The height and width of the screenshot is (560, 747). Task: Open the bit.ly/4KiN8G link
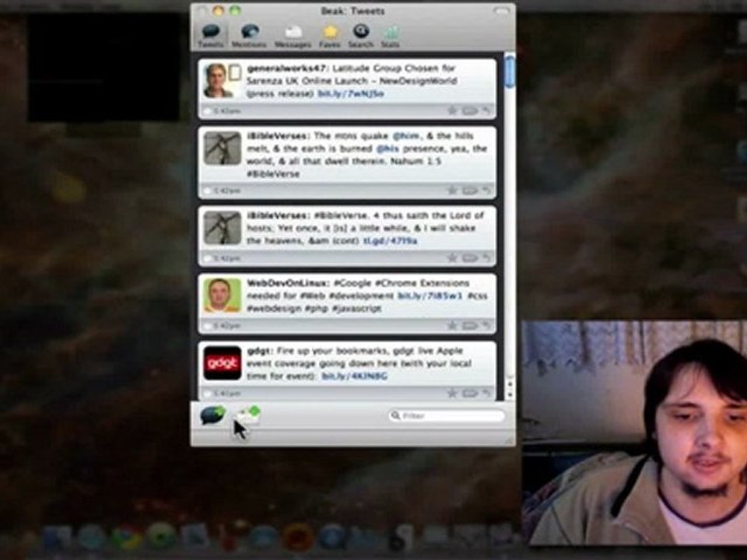[x=355, y=376]
